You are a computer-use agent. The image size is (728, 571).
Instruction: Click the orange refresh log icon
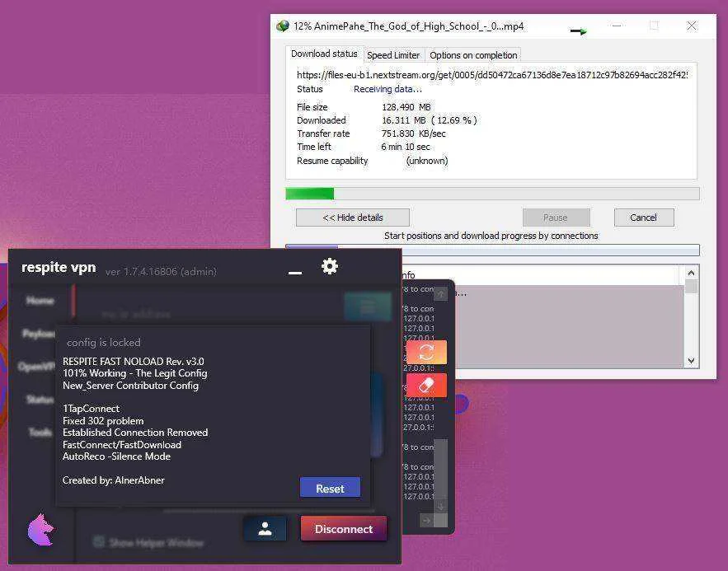426,352
